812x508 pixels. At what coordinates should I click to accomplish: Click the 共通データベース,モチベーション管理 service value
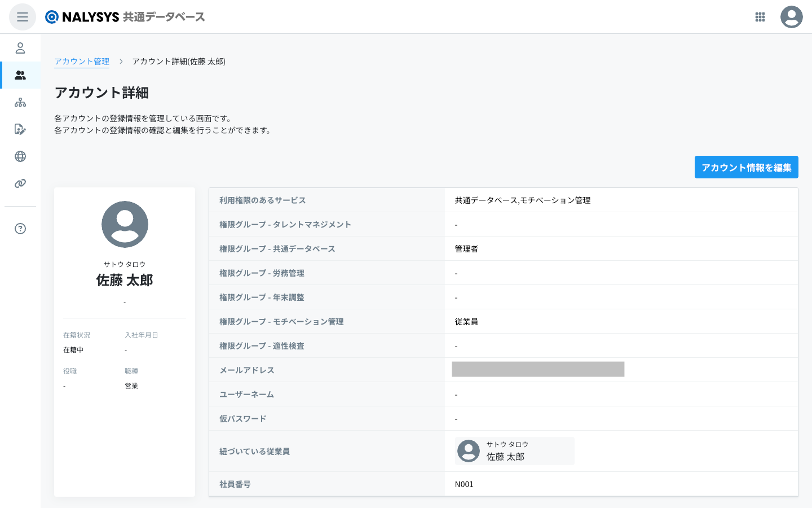(523, 200)
